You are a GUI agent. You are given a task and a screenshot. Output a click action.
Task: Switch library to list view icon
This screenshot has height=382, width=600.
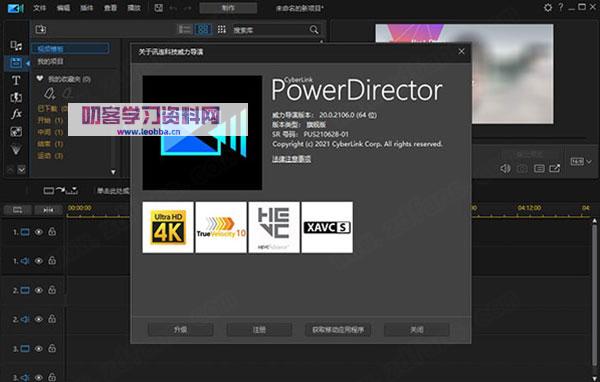(185, 29)
